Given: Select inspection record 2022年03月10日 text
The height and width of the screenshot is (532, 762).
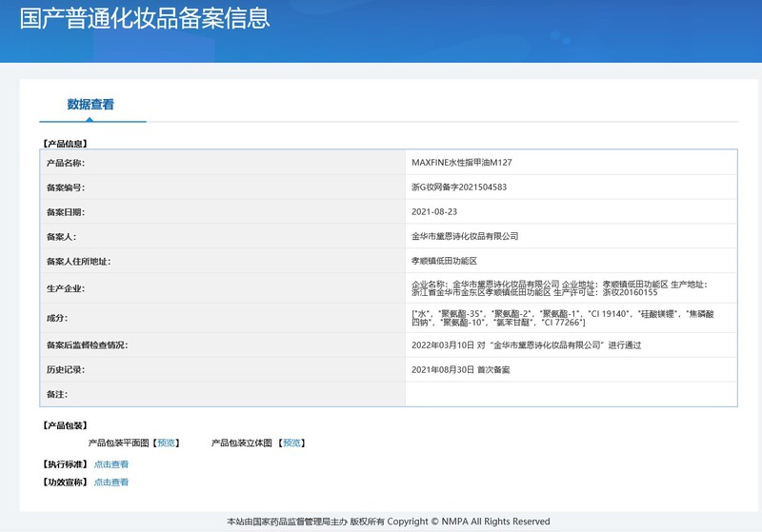Looking at the screenshot, I should pyautogui.click(x=527, y=345).
